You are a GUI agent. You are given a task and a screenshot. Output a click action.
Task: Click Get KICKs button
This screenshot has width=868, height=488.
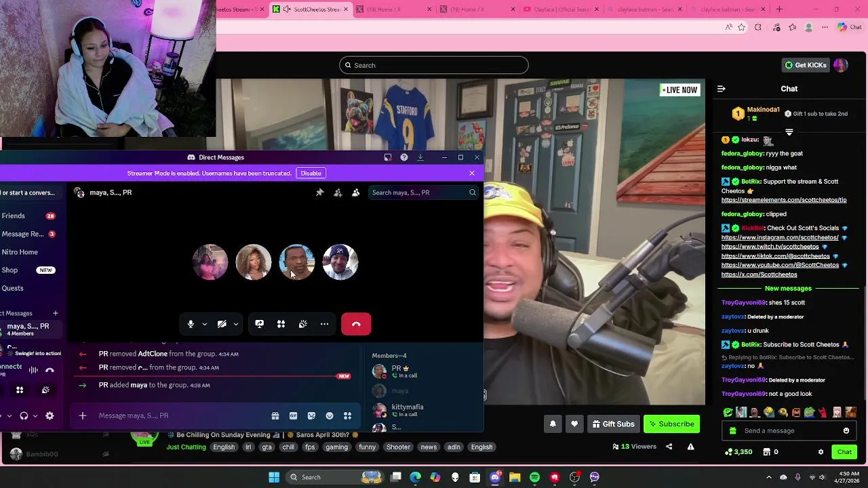point(806,65)
